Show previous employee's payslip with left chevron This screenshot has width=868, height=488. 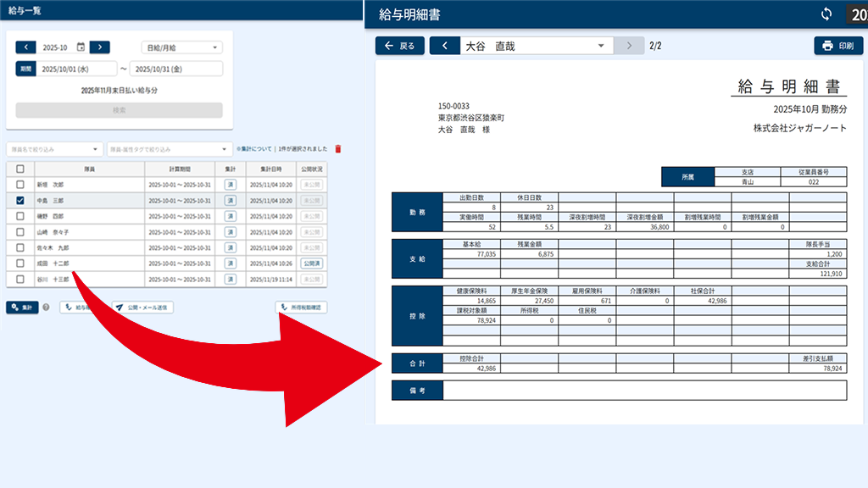pyautogui.click(x=445, y=46)
